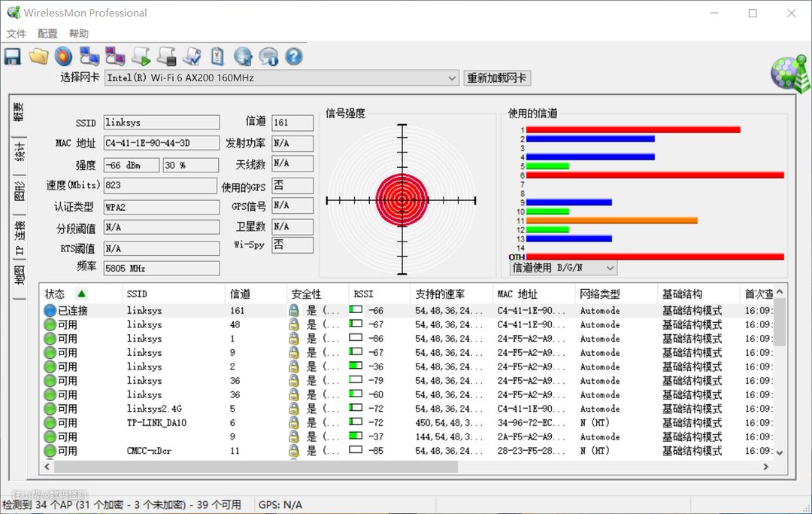Select the TP-LINK_DA10 network row
The height and width of the screenshot is (514, 812).
156,423
